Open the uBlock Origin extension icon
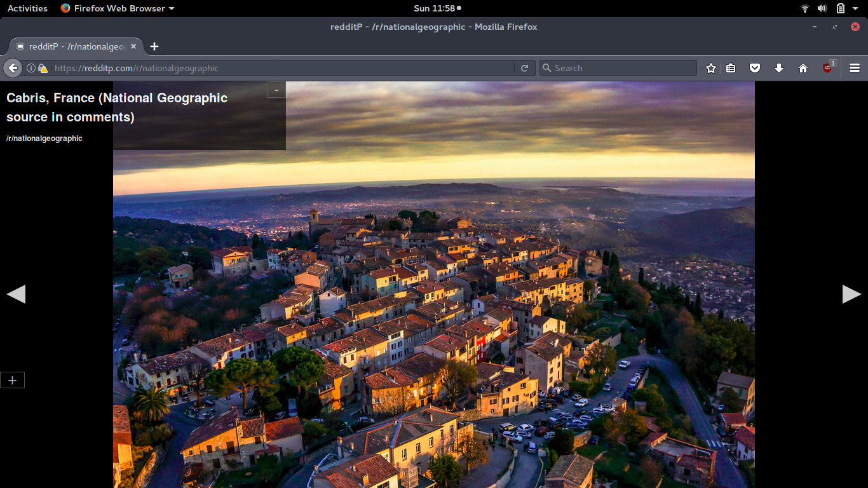Image resolution: width=868 pixels, height=488 pixels. (x=829, y=67)
